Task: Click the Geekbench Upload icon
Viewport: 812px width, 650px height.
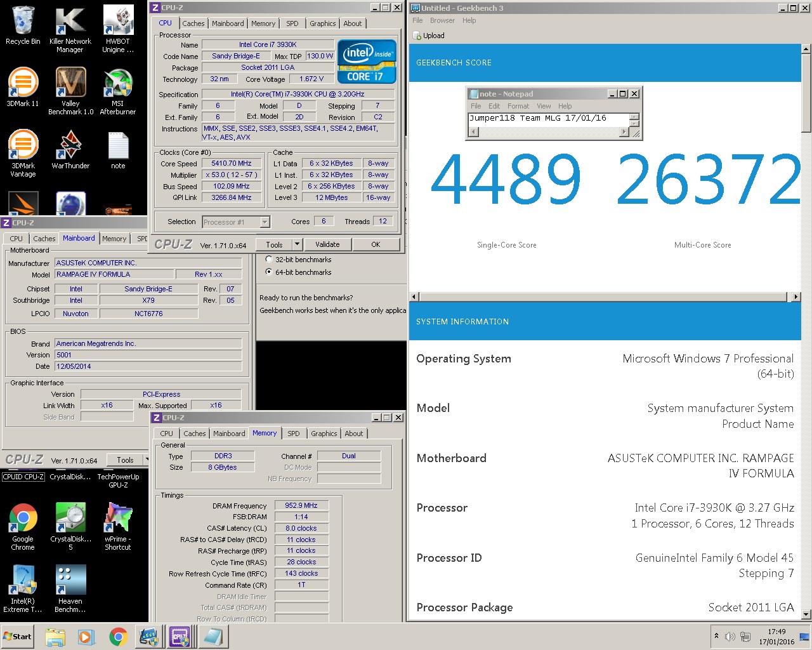Action: point(417,36)
